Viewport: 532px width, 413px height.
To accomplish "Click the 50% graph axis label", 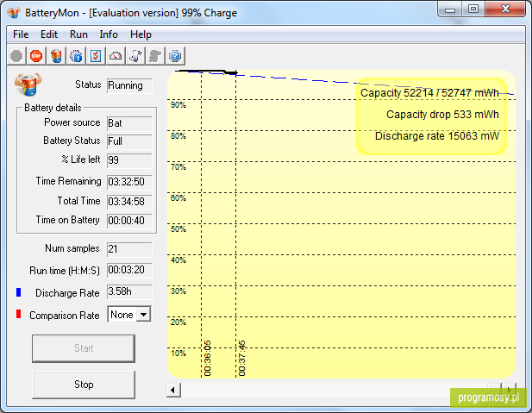I will (178, 229).
